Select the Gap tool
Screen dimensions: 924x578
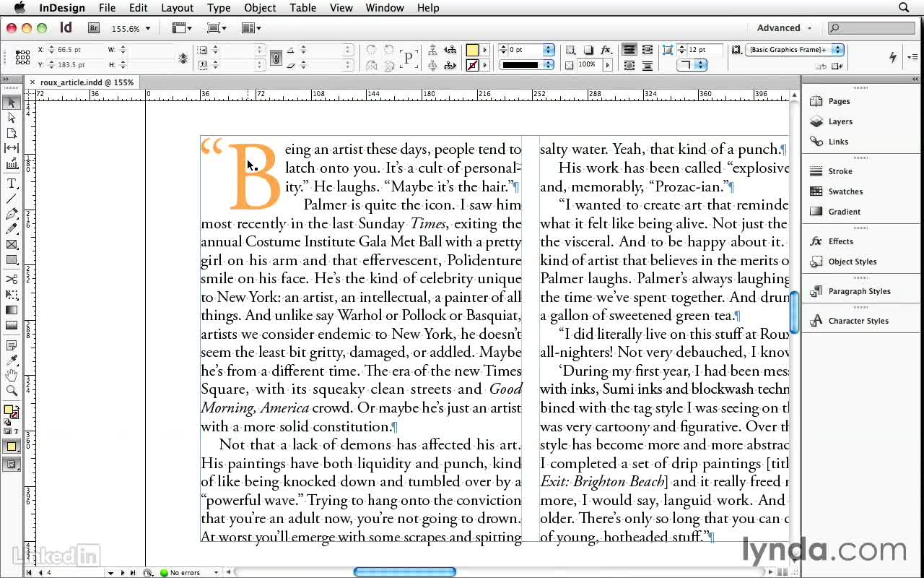click(x=12, y=148)
